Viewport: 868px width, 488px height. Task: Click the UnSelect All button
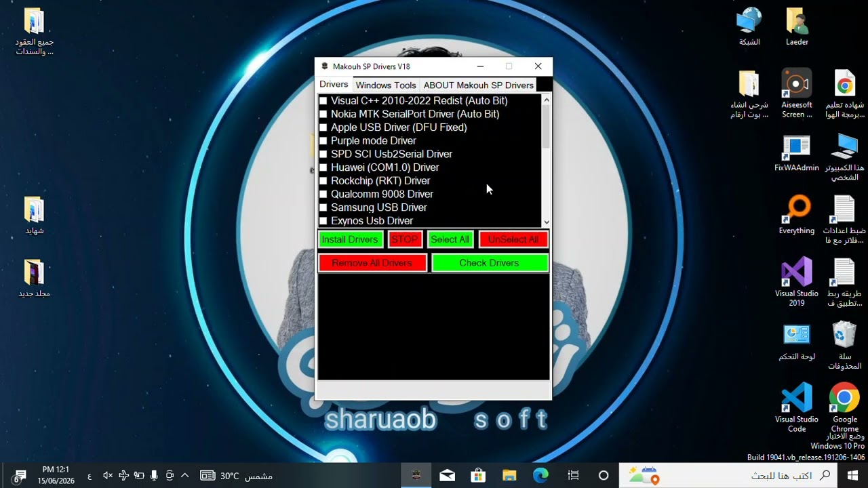(x=513, y=239)
